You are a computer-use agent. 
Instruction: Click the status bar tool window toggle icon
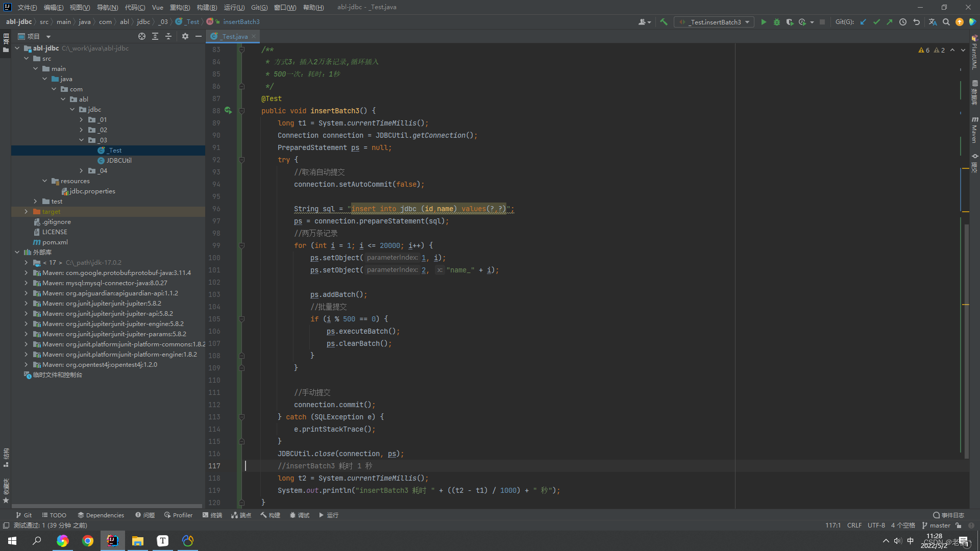click(x=6, y=525)
